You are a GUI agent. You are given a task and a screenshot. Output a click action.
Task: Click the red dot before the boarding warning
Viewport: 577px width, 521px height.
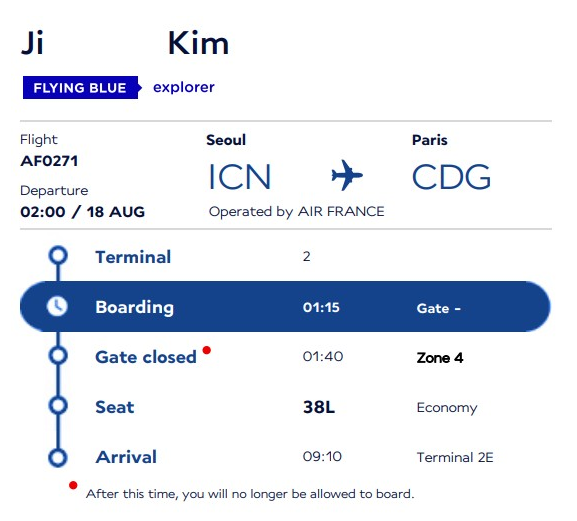(x=73, y=485)
